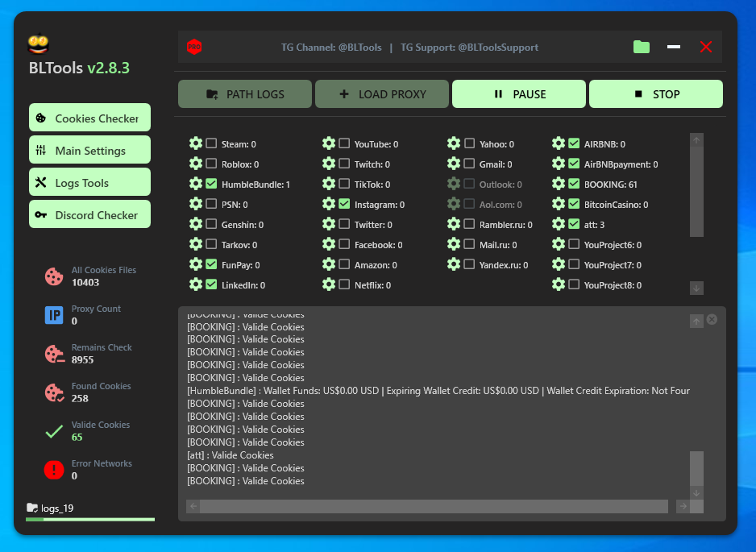Screen dimensions: 756x552
Task: Open settings gear for BOOKING
Action: [559, 184]
